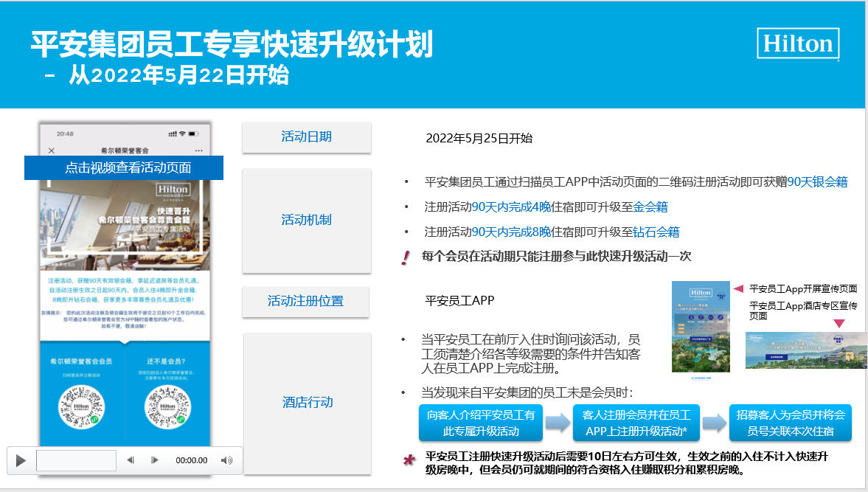Screen dimensions: 868x492
Task: Step video backward with the rewind control
Action: pos(131,460)
